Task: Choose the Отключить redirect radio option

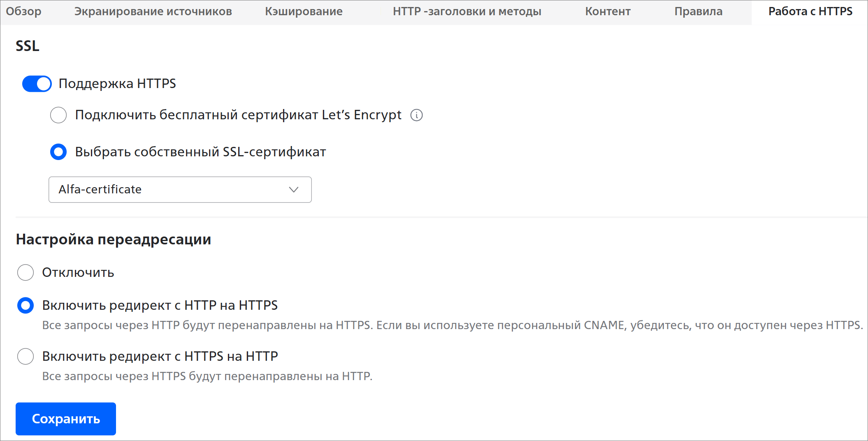Action: click(26, 272)
